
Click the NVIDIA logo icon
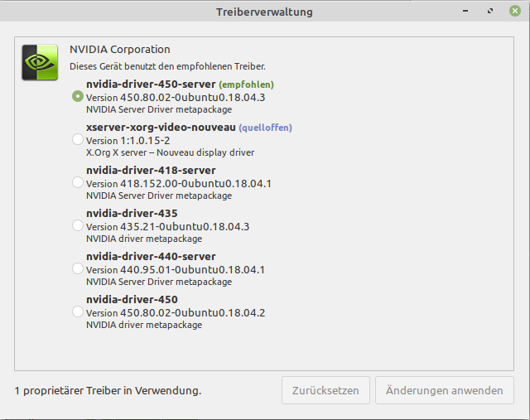click(x=40, y=62)
